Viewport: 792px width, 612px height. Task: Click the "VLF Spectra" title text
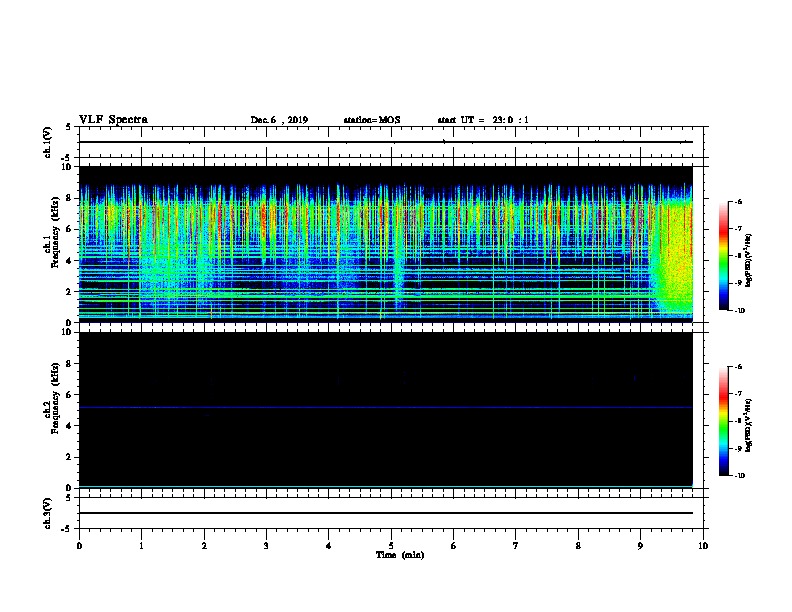[113, 120]
